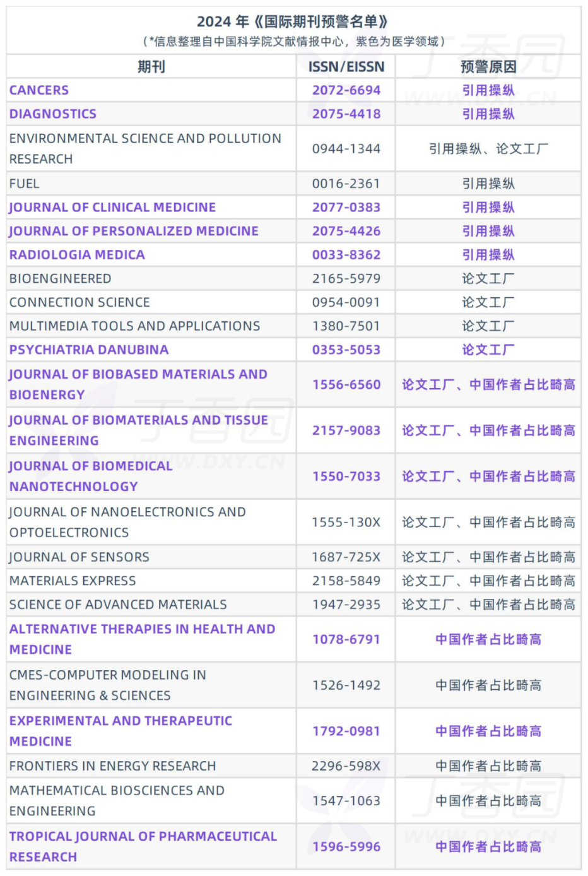
Task: Select ISSN 2075-4418
Action: click(346, 114)
